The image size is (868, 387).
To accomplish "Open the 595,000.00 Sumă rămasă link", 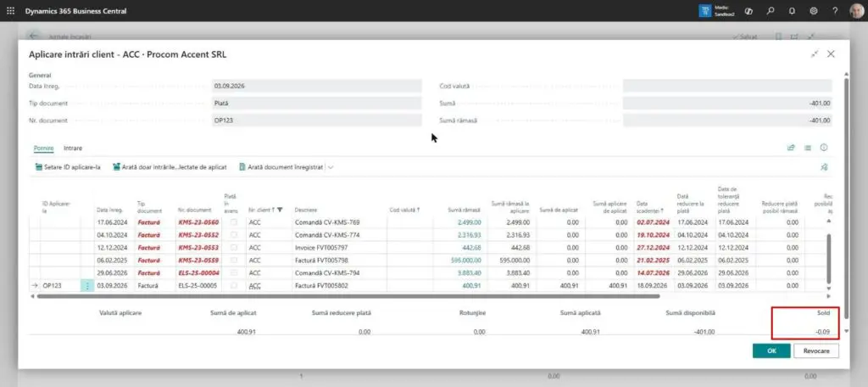I will pyautogui.click(x=465, y=260).
